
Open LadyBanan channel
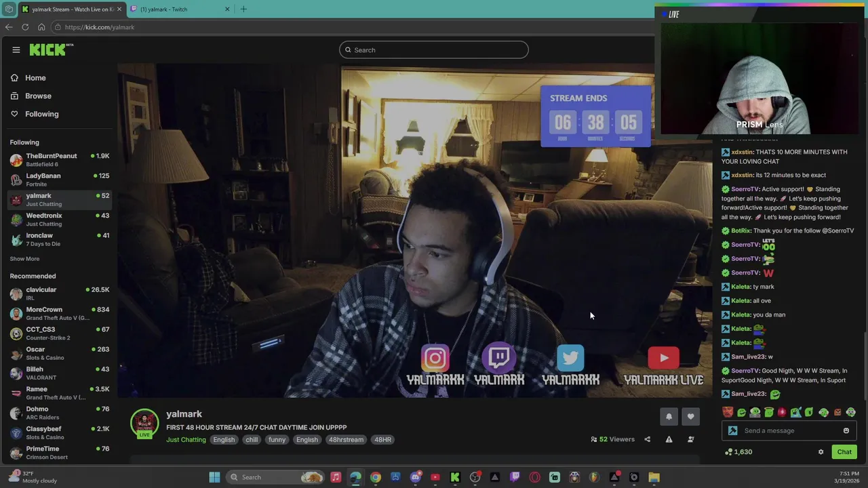coord(60,180)
